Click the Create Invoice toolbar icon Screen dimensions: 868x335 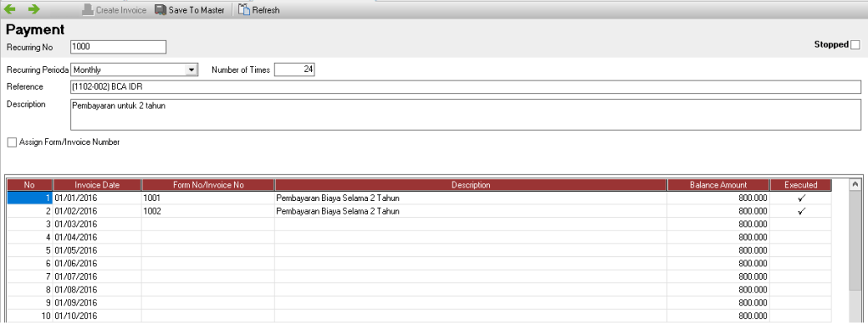tap(88, 10)
